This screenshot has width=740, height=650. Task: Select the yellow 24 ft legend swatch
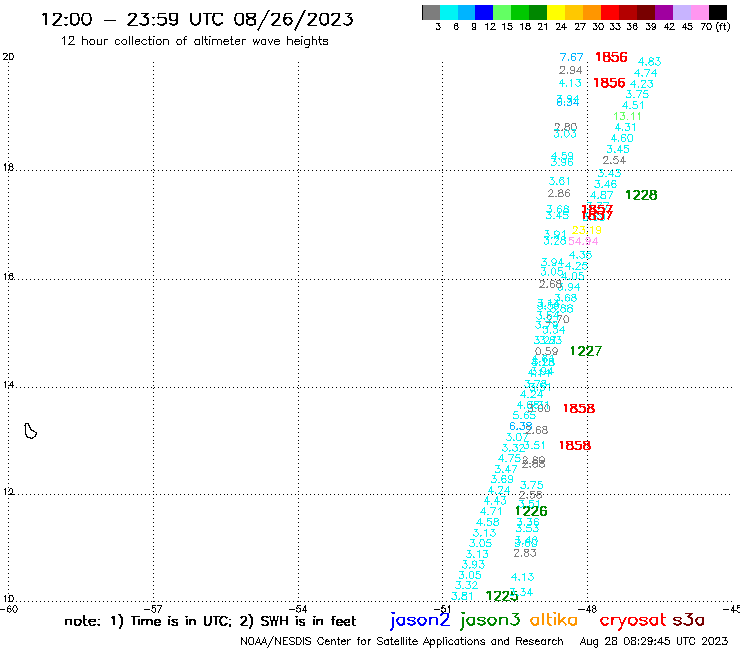[556, 12]
